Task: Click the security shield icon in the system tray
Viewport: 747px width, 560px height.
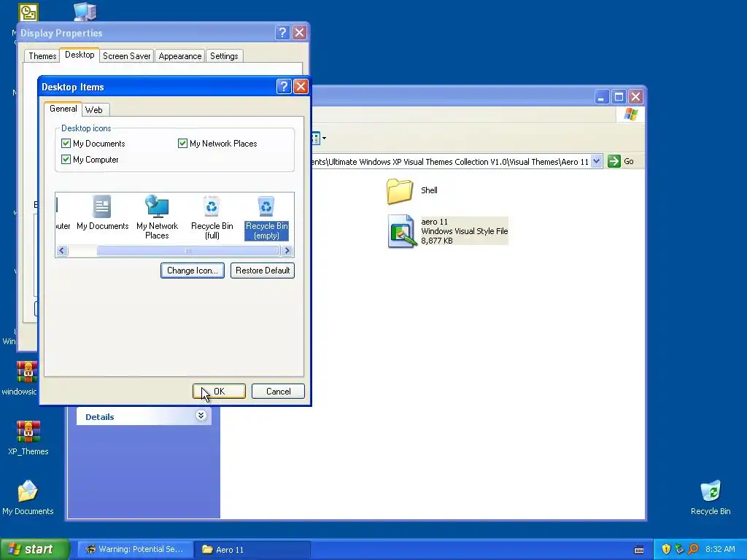Action: point(666,549)
